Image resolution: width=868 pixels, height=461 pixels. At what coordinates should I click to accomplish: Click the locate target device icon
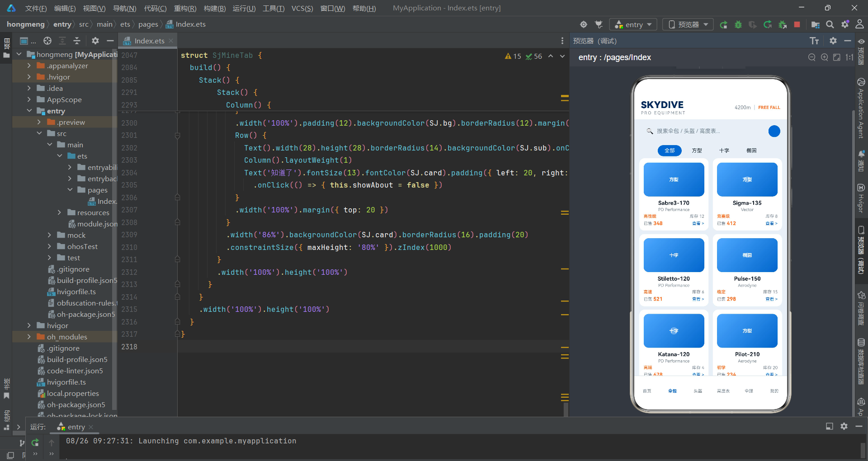click(x=584, y=24)
